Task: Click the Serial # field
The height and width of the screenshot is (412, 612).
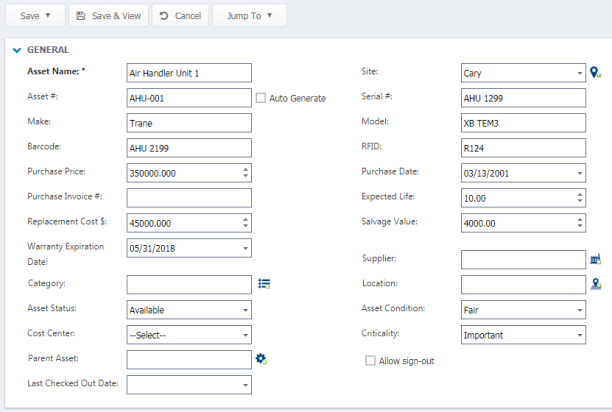Action: coord(523,98)
